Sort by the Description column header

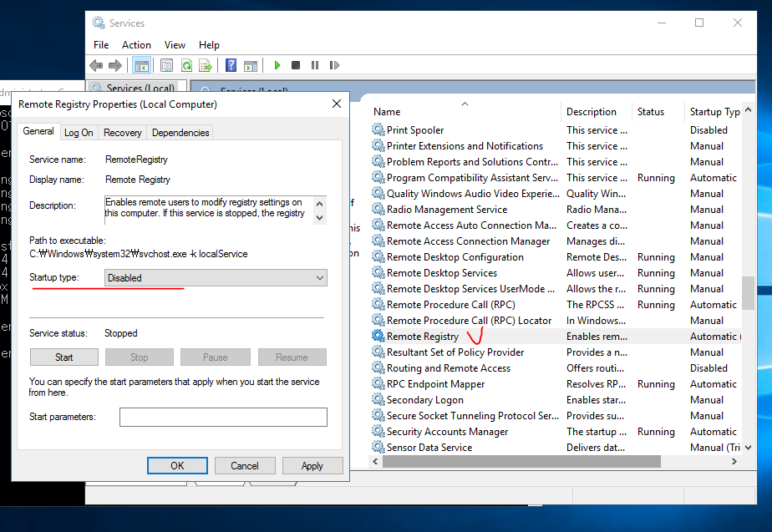597,112
